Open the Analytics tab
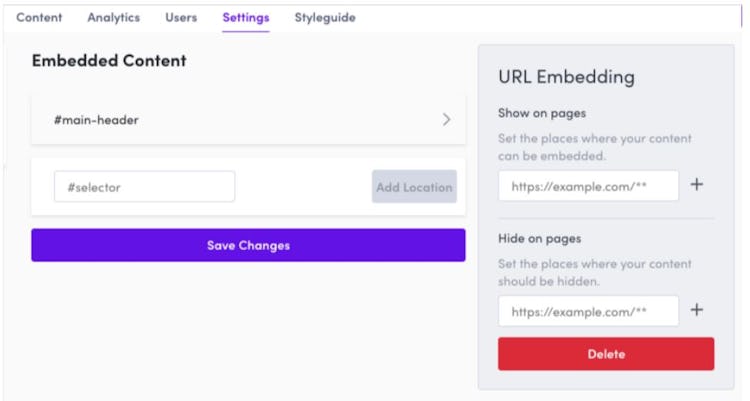750x401 pixels. tap(113, 18)
